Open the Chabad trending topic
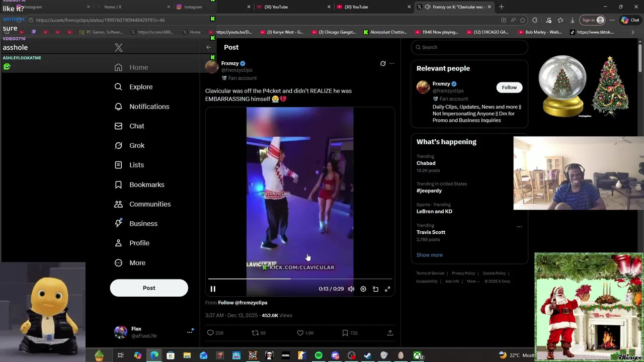This screenshot has width=644, height=362. click(426, 163)
